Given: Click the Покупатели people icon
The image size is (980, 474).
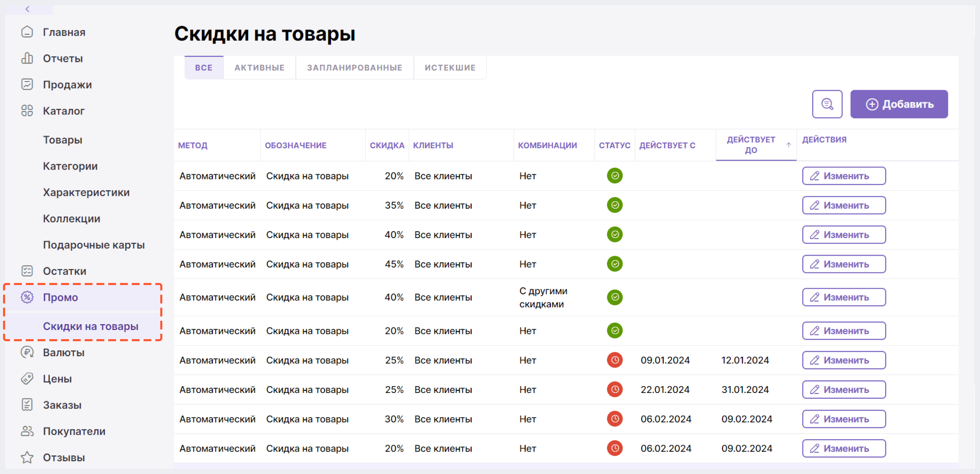Looking at the screenshot, I should (27, 431).
